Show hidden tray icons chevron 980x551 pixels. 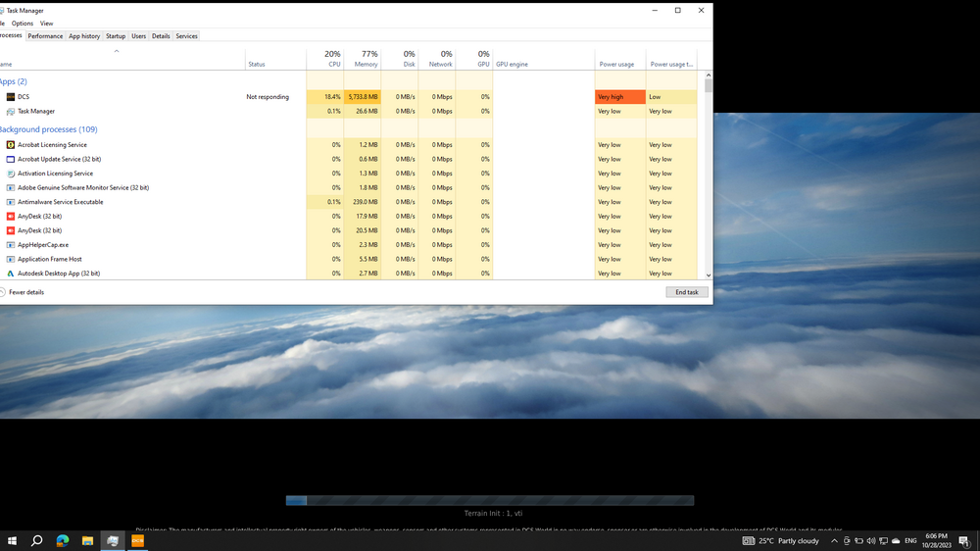click(834, 541)
